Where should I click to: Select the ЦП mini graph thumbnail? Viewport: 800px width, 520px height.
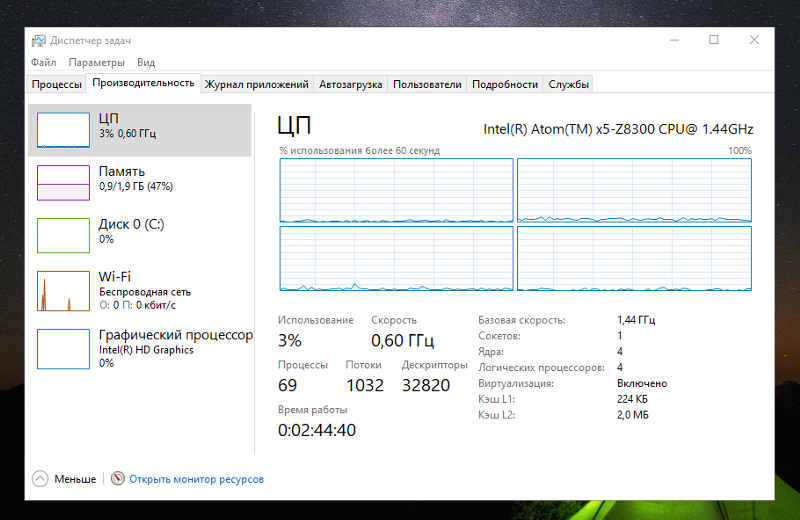[x=63, y=130]
